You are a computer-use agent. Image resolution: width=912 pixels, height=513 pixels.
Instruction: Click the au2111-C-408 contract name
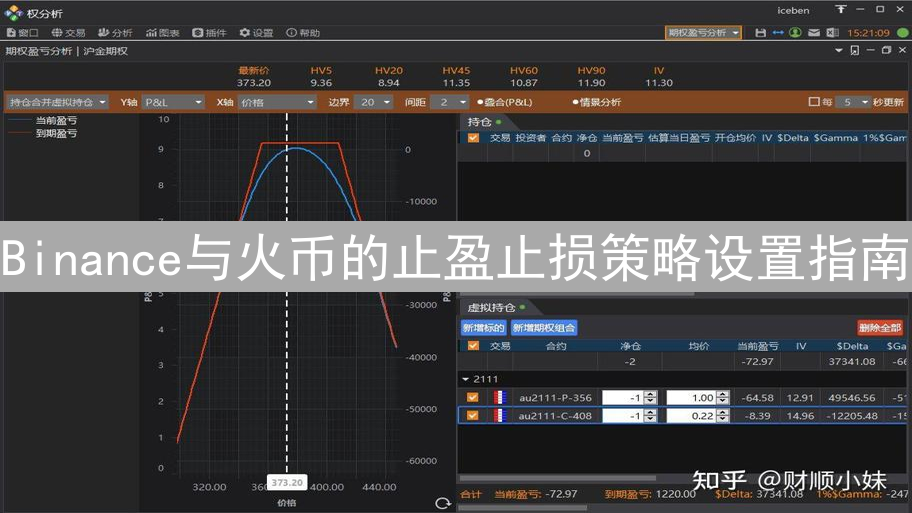coord(555,416)
